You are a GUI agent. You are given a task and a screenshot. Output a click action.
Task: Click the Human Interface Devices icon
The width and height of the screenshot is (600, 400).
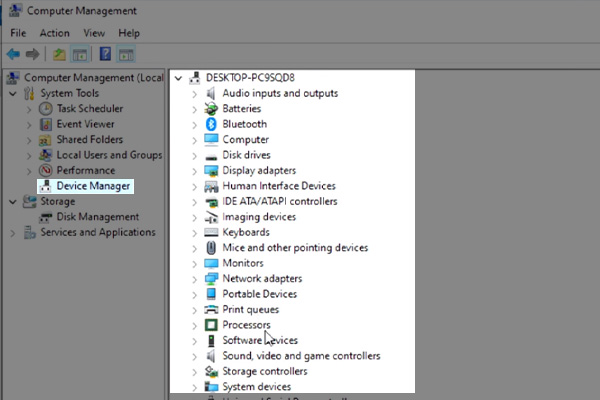click(211, 186)
